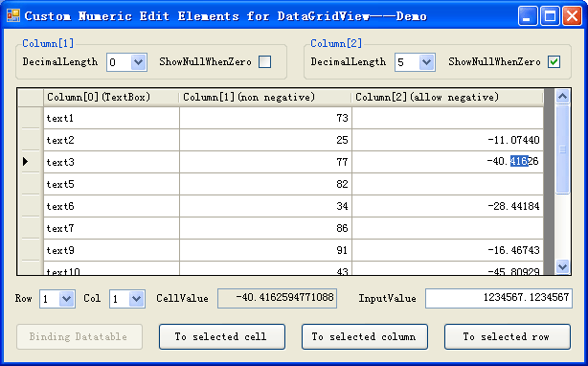Expand the Col selector dropdown
588x366 pixels.
(x=136, y=299)
